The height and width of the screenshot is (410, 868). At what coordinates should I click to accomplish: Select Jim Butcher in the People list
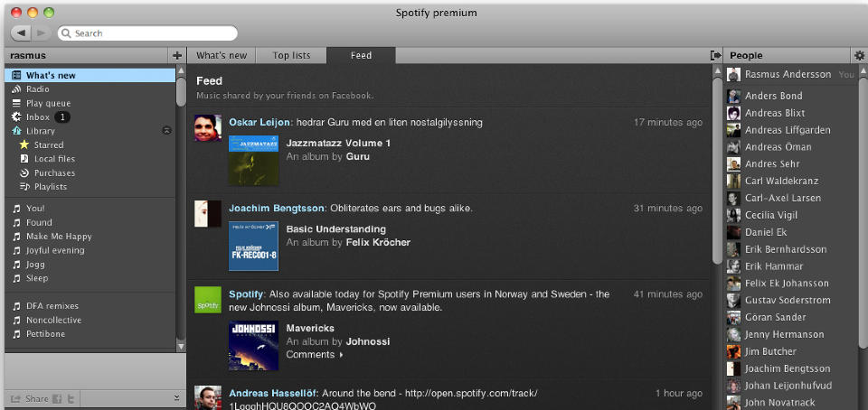click(x=792, y=351)
